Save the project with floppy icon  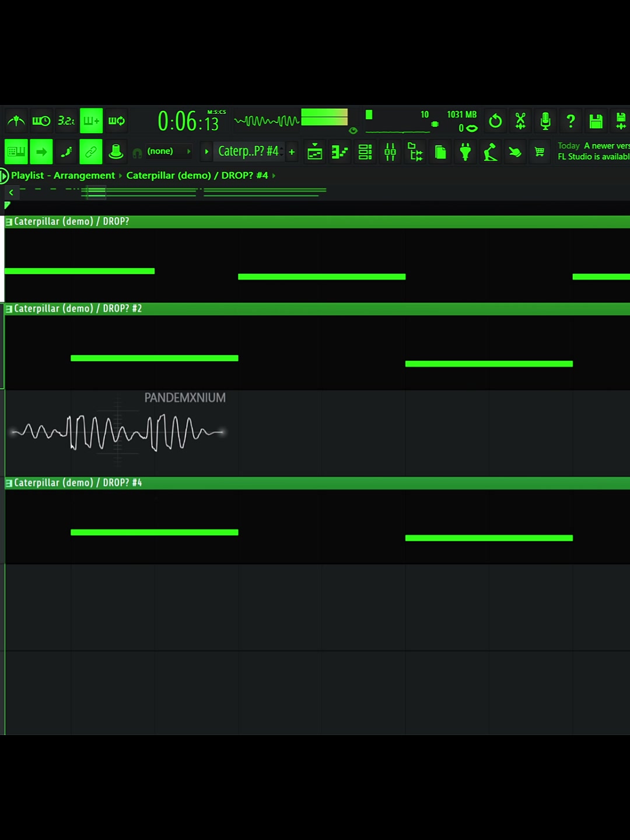596,121
